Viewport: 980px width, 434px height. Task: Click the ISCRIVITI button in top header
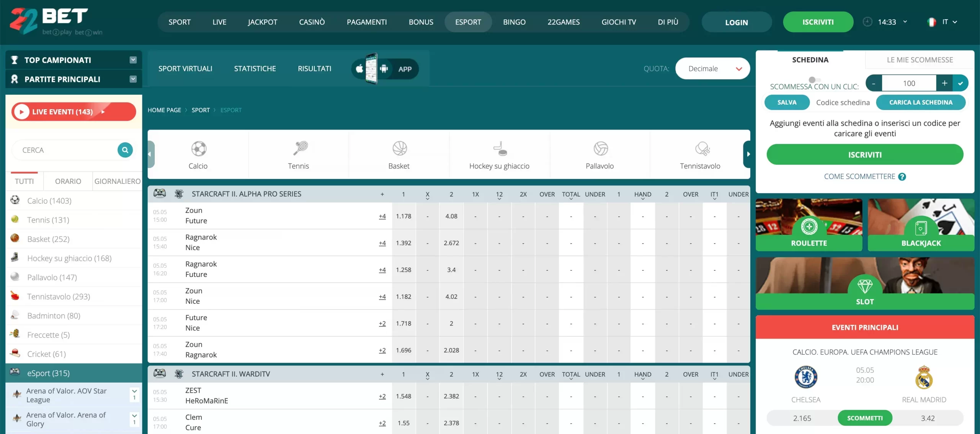pos(818,22)
